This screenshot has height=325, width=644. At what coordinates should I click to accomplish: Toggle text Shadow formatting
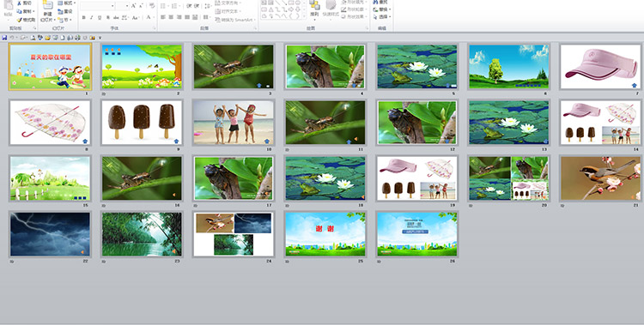pyautogui.click(x=108, y=17)
